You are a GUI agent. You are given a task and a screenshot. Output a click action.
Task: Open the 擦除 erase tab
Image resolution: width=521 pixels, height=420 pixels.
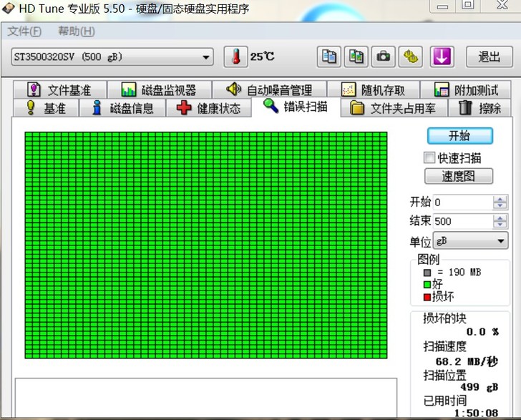480,108
